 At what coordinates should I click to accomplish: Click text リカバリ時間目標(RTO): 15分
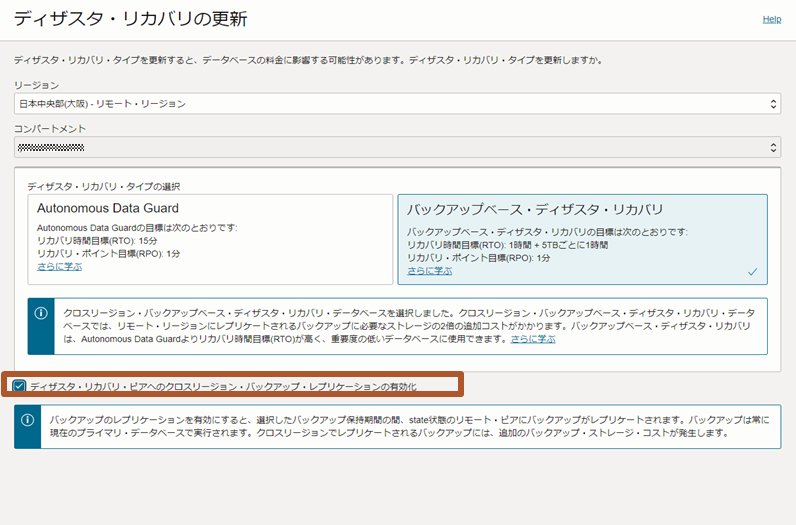97,241
